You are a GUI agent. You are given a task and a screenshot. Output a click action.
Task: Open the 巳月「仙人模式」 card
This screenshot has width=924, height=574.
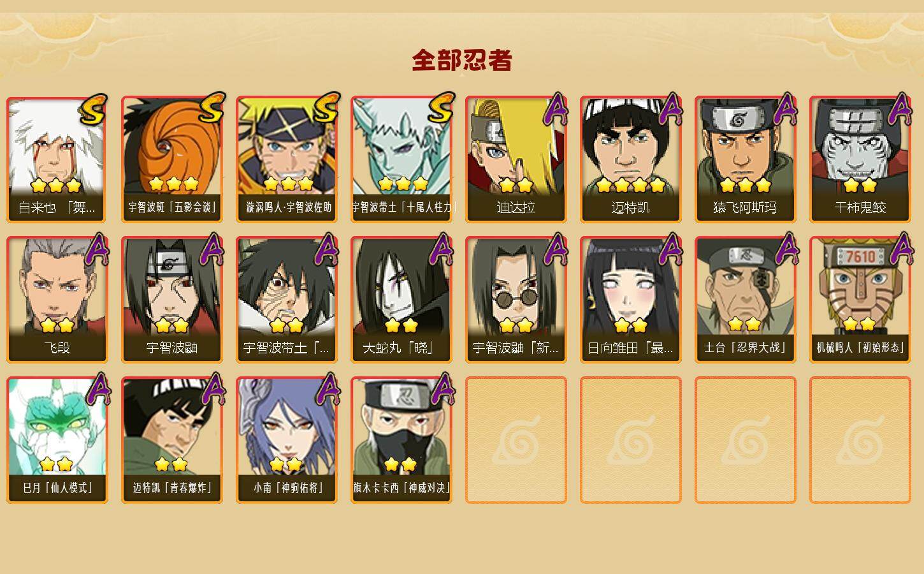pos(57,440)
